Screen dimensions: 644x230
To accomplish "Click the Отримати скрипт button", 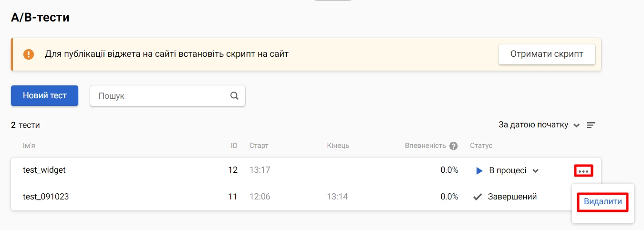I will tap(547, 54).
